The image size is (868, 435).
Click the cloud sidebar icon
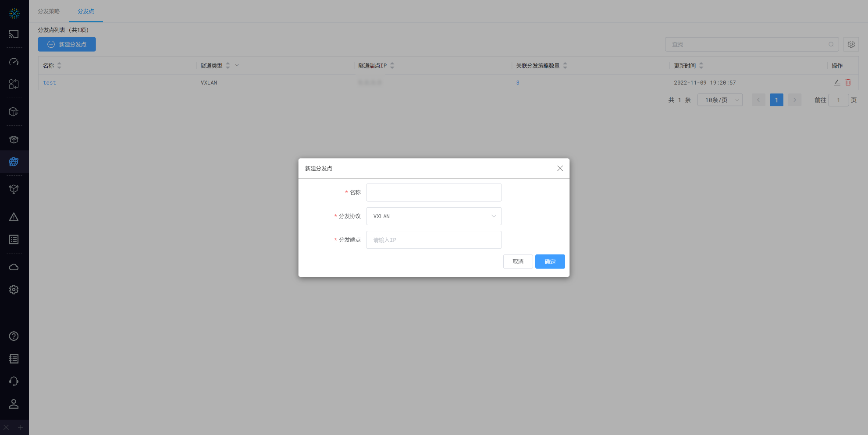(14, 267)
